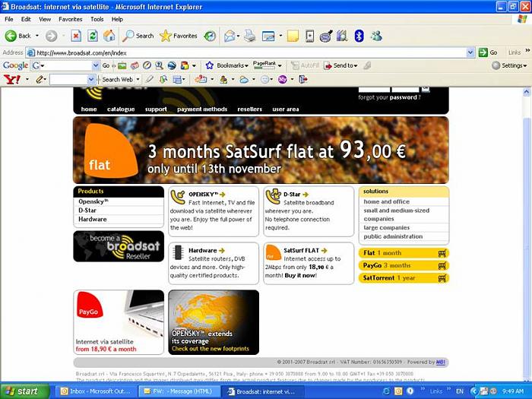
Task: Open the History icon in IE toolbar
Action: pos(210,36)
